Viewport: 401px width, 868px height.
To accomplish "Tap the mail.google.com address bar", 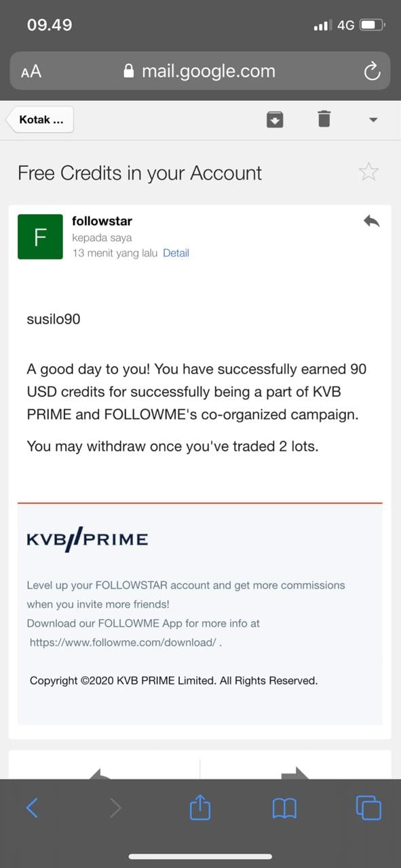I will click(x=199, y=71).
